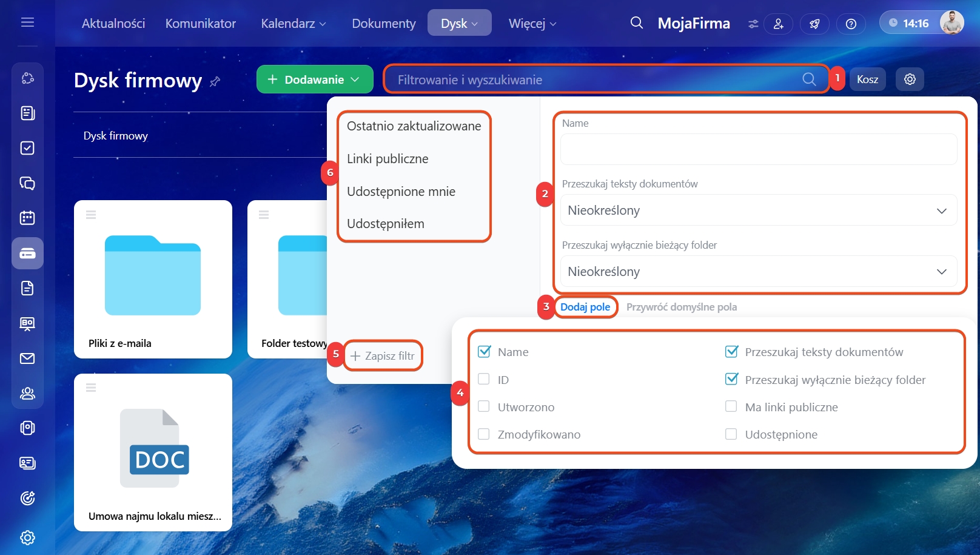
Task: Open the Pliki z e-maila folder
Action: 153,279
